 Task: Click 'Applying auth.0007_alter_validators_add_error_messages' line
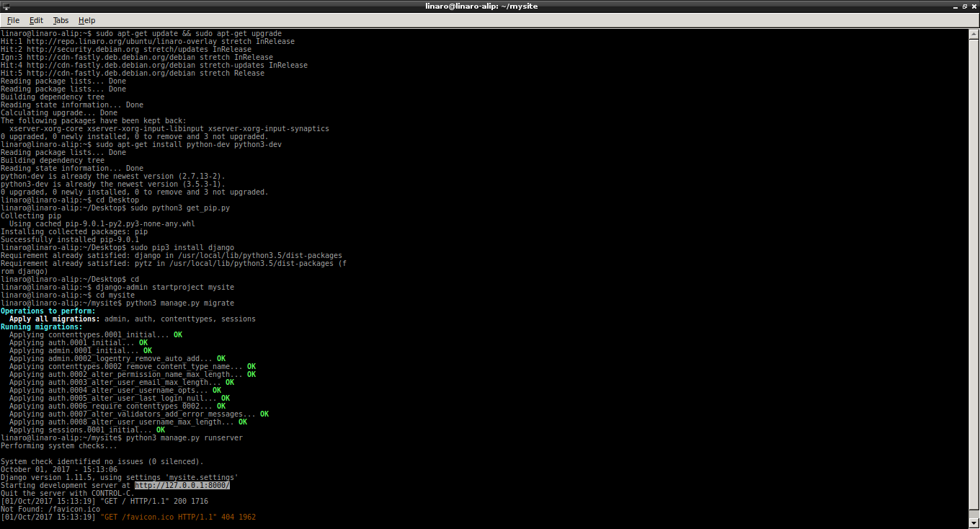[x=139, y=414]
